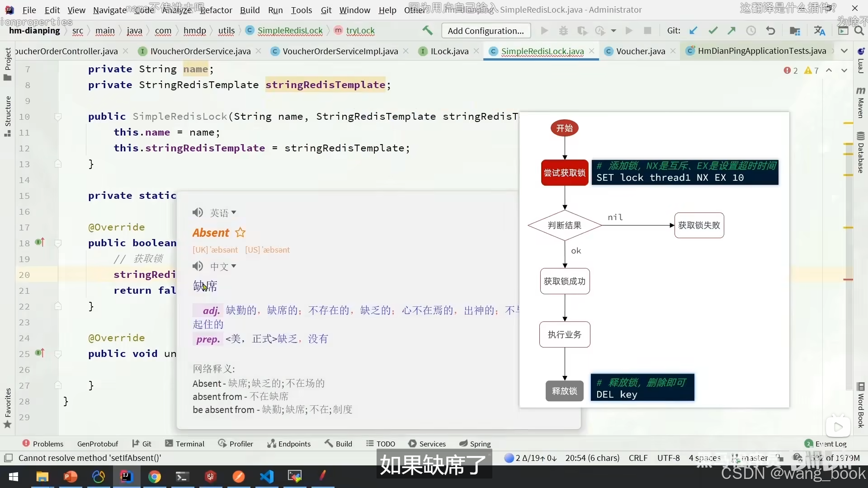The image size is (868, 488).
Task: Click the Add Configuration button
Action: 486,31
